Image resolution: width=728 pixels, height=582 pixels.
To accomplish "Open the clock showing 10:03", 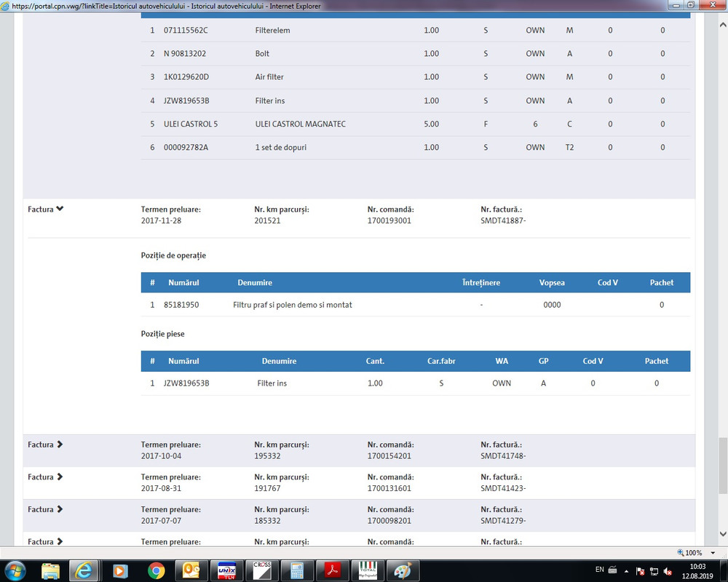I will 697,571.
